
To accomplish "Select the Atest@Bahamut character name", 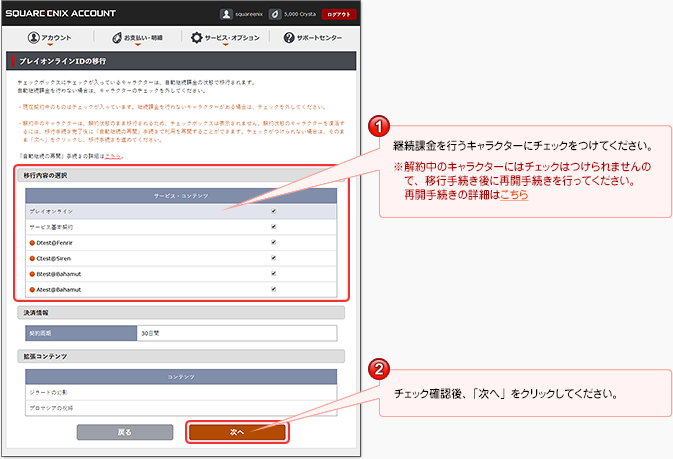I will [58, 289].
